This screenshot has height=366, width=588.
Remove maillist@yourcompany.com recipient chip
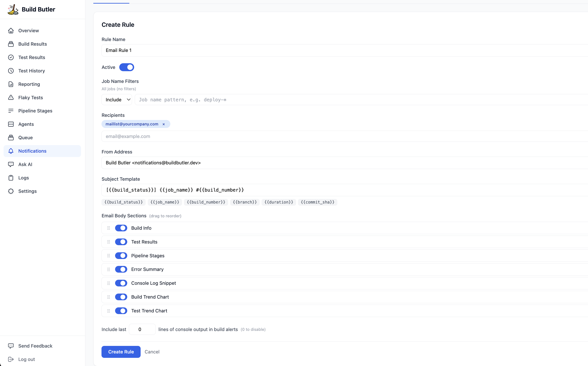(x=164, y=124)
